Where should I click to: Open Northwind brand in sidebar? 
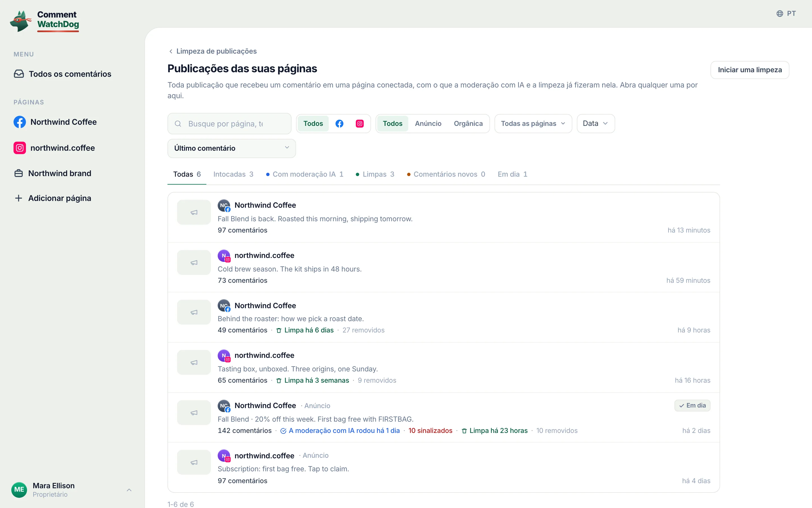(x=53, y=173)
